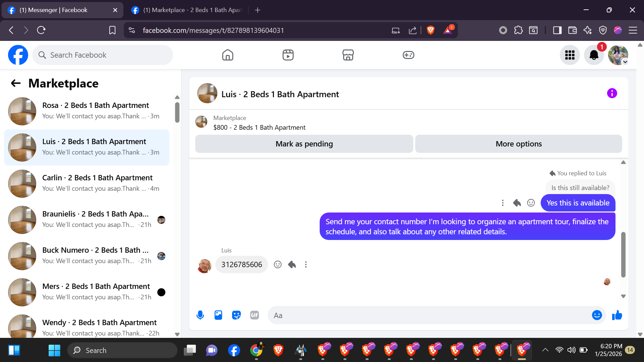Open the Facebook menu grid icon

click(570, 55)
